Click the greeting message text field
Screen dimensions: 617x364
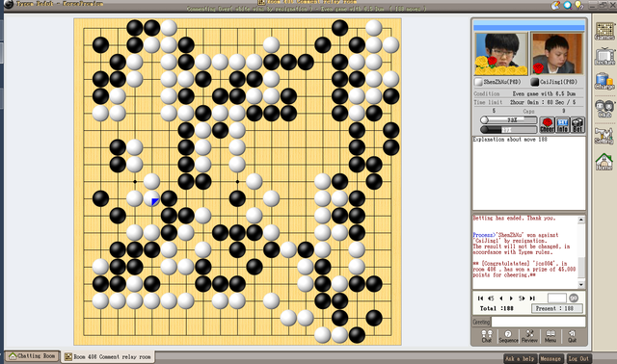pyautogui.click(x=538, y=322)
